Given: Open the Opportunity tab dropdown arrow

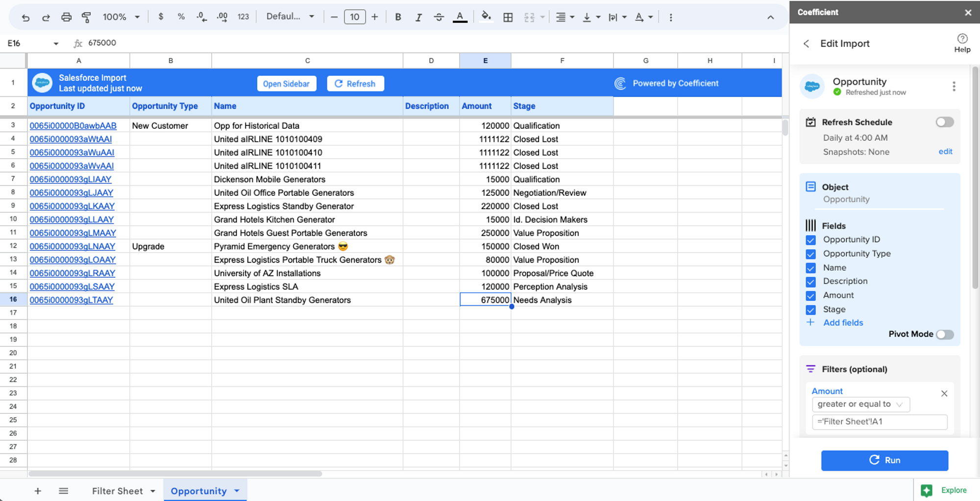Looking at the screenshot, I should tap(237, 491).
